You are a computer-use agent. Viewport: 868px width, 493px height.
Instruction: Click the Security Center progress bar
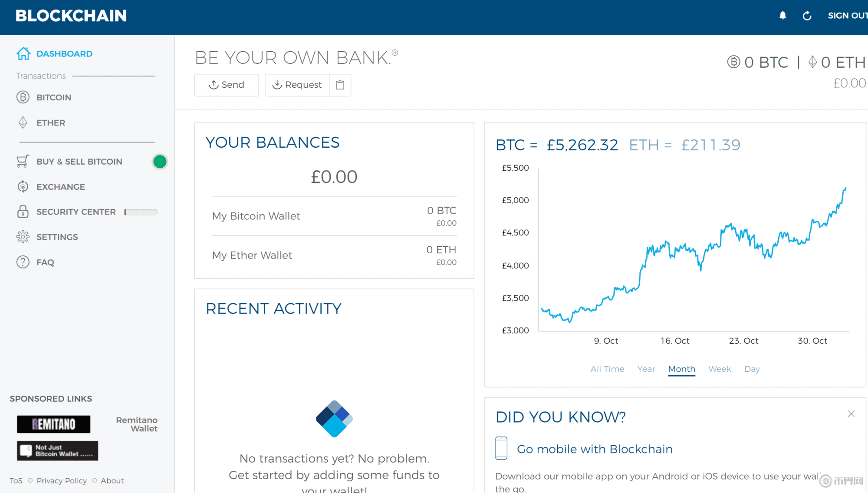click(141, 212)
